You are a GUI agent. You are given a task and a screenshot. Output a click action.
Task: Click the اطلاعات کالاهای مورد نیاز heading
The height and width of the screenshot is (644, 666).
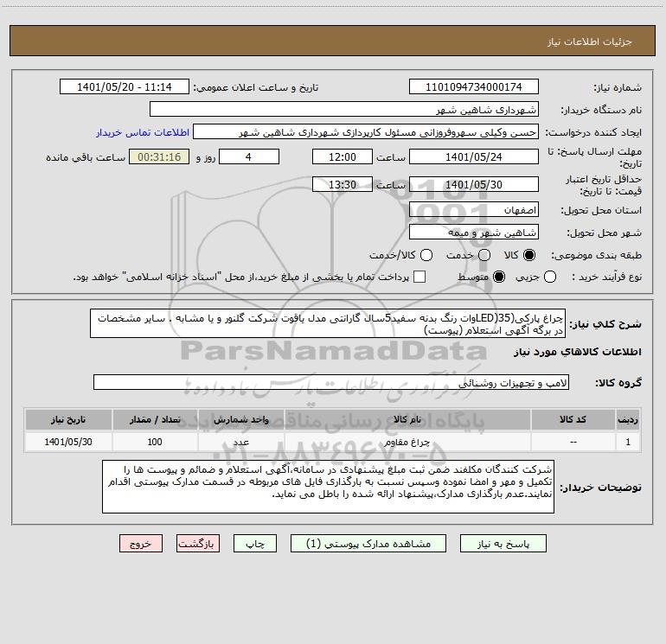pos(578,352)
